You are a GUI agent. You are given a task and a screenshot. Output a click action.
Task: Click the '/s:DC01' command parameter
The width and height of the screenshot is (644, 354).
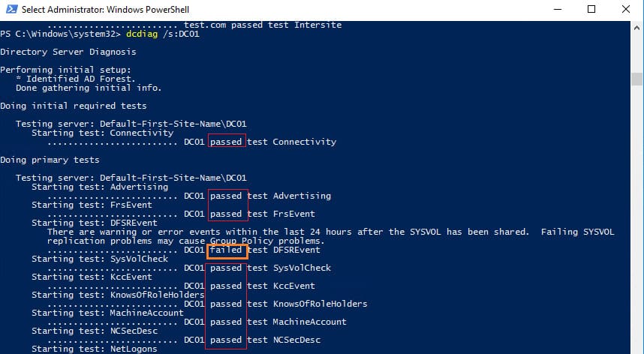pyautogui.click(x=181, y=34)
